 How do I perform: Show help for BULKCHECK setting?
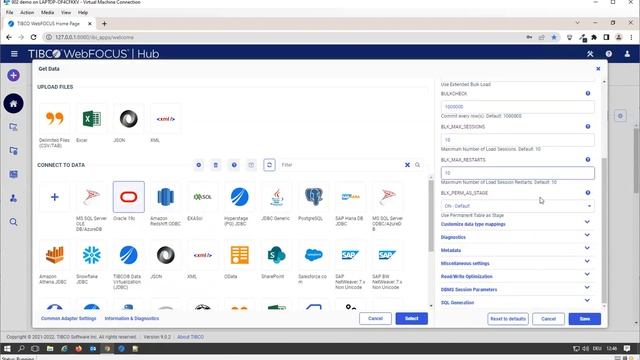(x=588, y=93)
